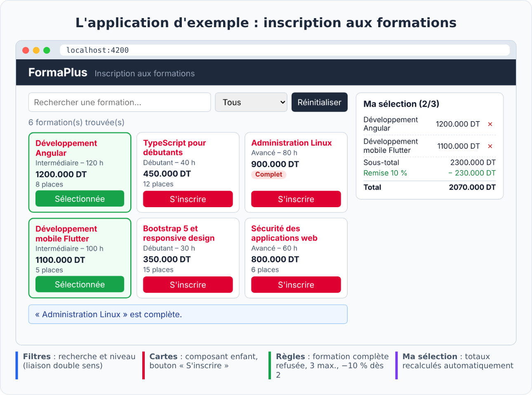Click S'inscrire on Bootstrap 5 card
The image size is (532, 395).
188,285
